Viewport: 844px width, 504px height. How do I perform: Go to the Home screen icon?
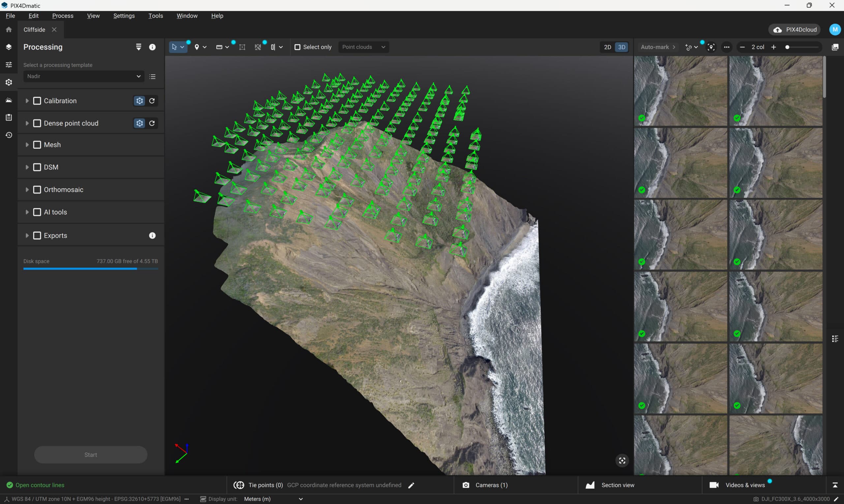[9, 30]
